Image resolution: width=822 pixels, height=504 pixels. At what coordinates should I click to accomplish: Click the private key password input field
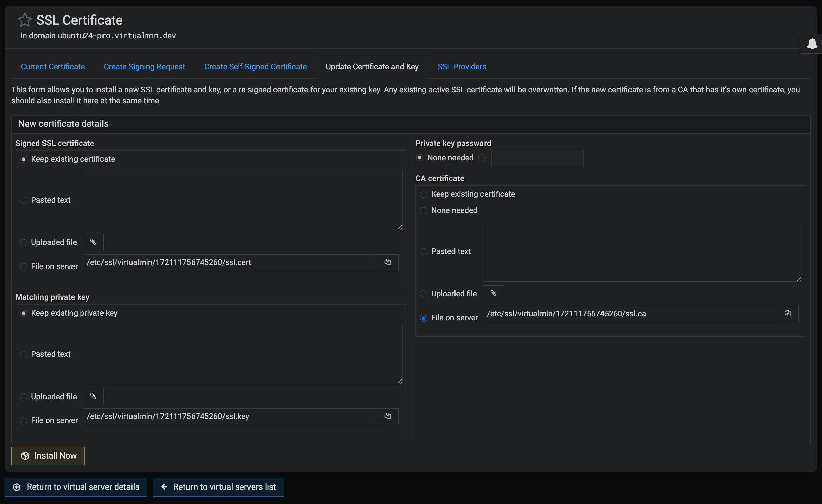pyautogui.click(x=537, y=158)
